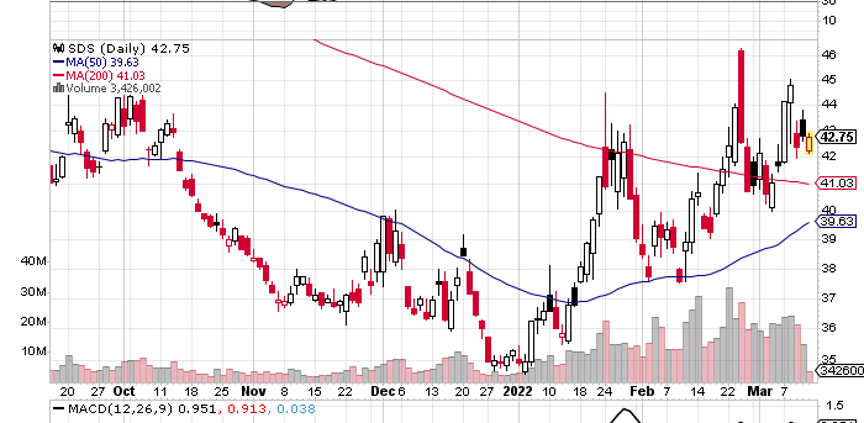The height and width of the screenshot is (423, 864).
Task: Click the red 41.03 MA(200) price tag
Action: (834, 184)
